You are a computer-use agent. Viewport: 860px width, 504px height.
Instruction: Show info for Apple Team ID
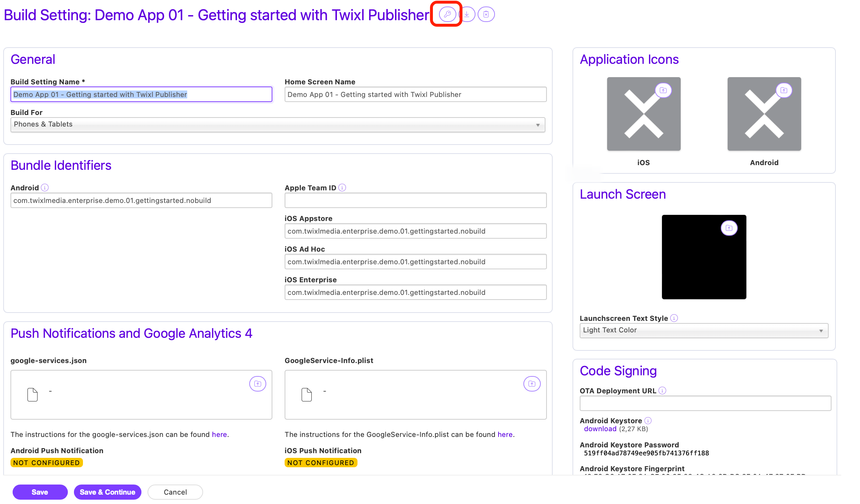pyautogui.click(x=342, y=187)
